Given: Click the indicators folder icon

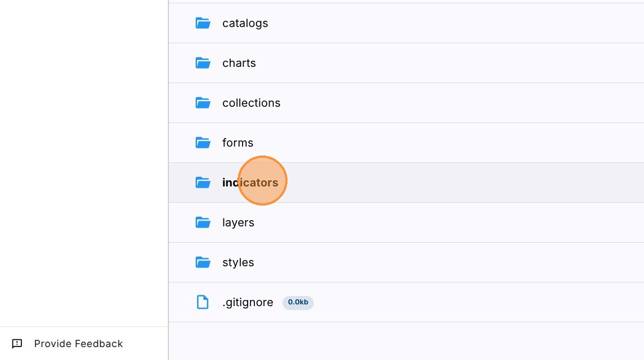Looking at the screenshot, I should click(x=203, y=183).
